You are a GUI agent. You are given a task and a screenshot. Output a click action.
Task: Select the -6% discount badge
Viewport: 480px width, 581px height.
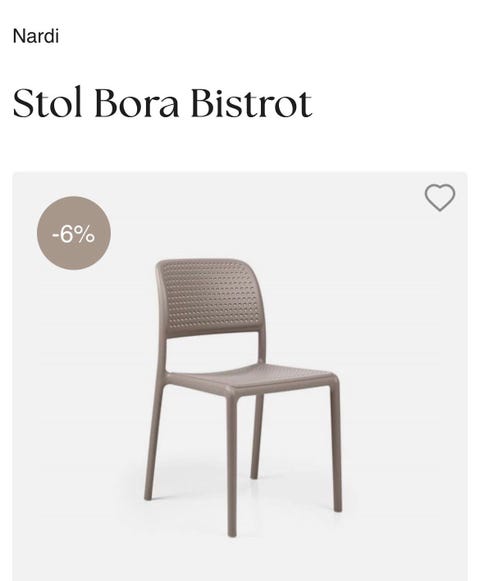point(74,233)
